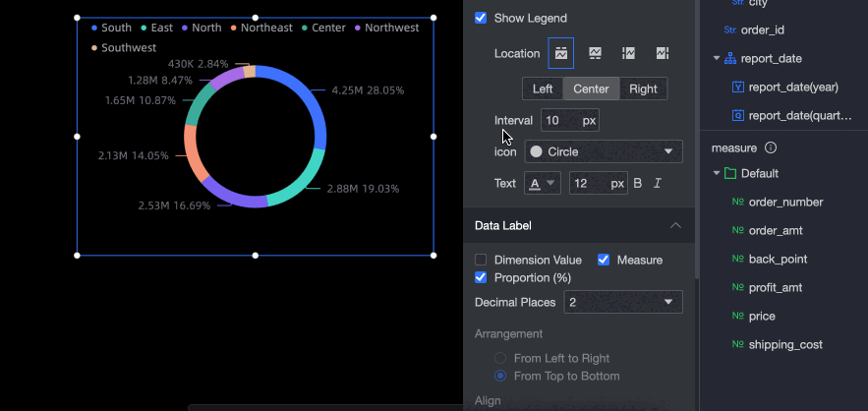
Task: Collapse the Data Label section chevron
Action: (x=675, y=225)
